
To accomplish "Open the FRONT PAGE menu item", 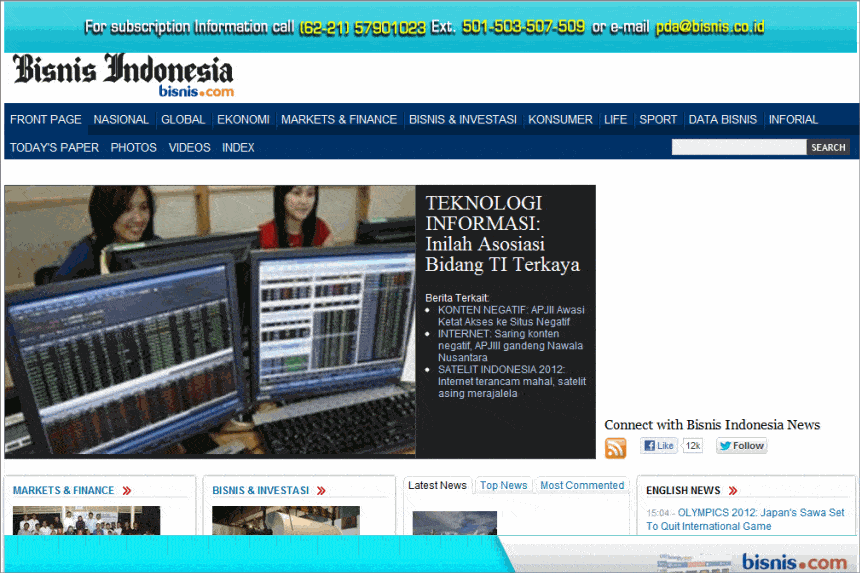I will 46,120.
